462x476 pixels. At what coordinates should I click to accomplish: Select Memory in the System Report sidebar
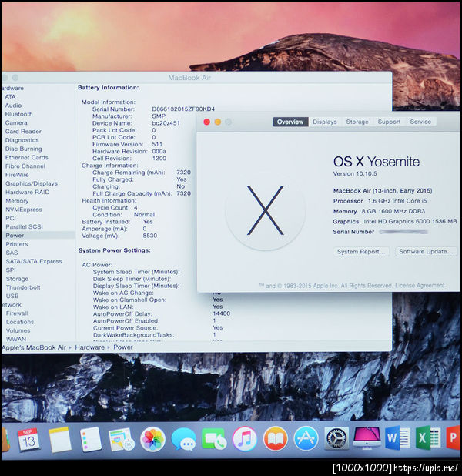[17, 201]
